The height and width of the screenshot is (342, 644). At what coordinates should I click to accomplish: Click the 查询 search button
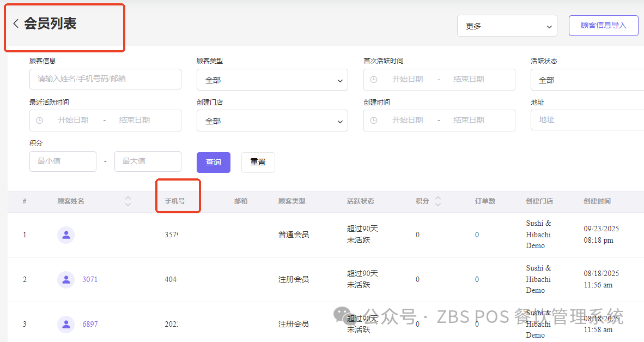coord(214,163)
